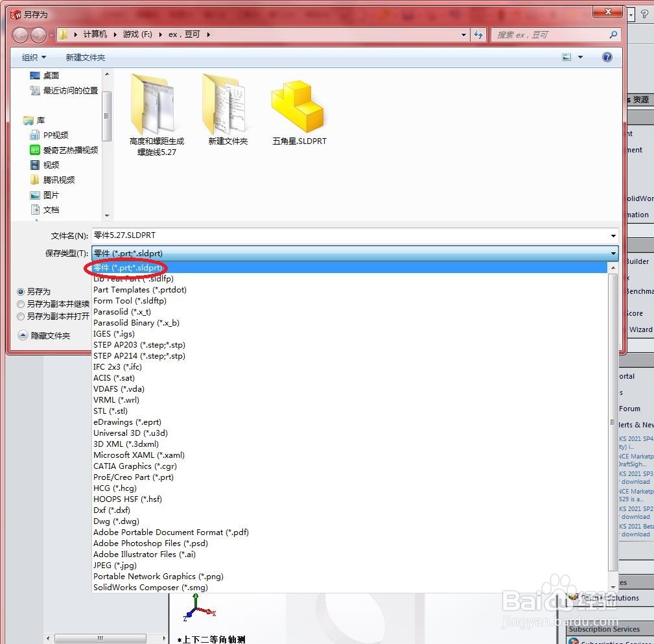Choose 3D XML (*.3dxml) file type
654x644 pixels.
pyautogui.click(x=349, y=444)
